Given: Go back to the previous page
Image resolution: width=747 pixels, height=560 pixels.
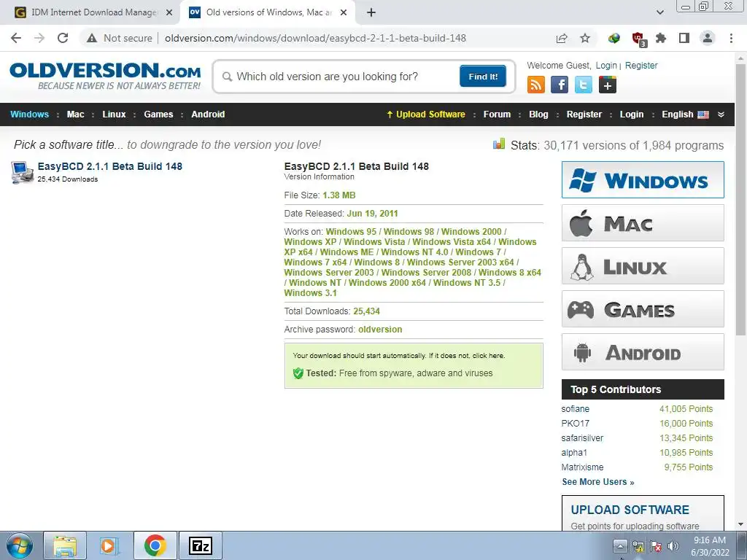Looking at the screenshot, I should [x=16, y=38].
